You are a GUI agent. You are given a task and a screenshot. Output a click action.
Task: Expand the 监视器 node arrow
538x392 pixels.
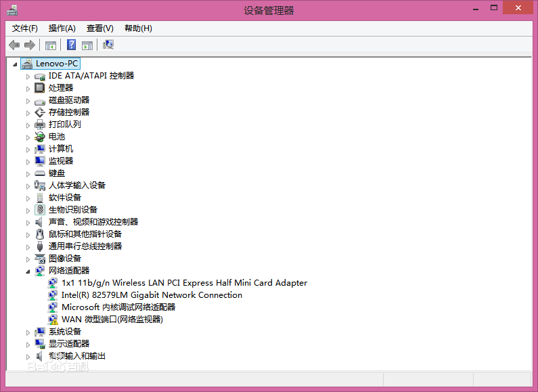(x=28, y=162)
